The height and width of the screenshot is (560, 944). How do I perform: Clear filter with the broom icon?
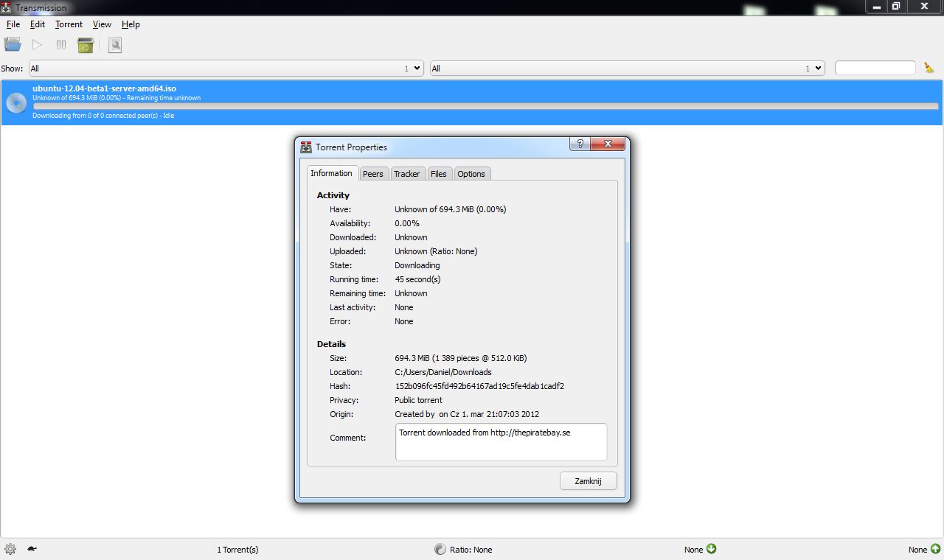[929, 68]
